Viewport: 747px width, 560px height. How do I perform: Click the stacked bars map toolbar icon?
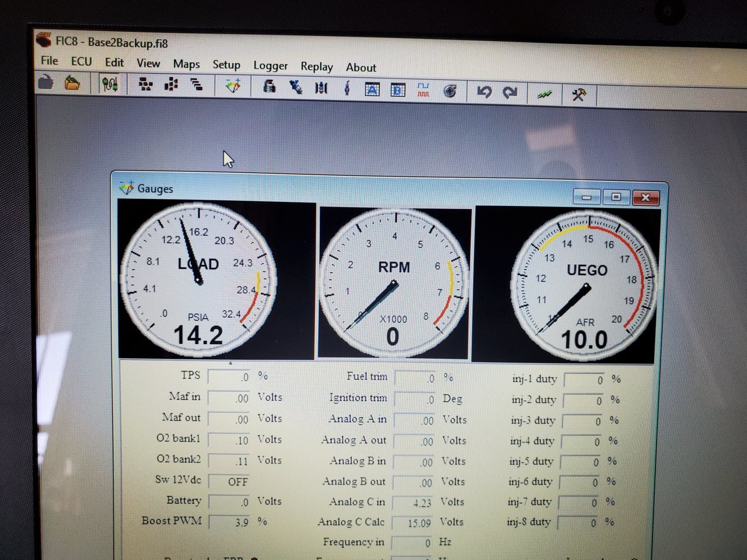197,85
